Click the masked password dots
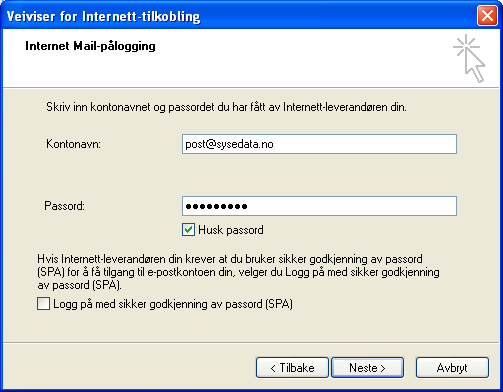The image size is (503, 392). point(216,206)
